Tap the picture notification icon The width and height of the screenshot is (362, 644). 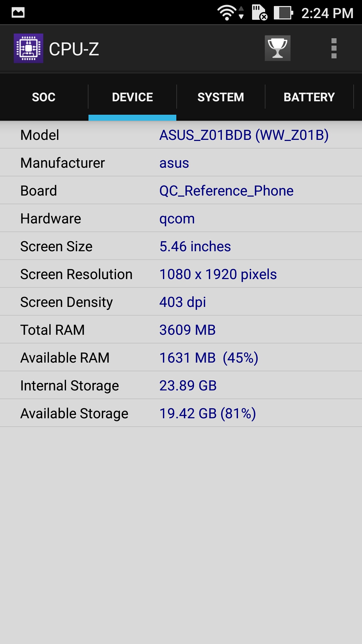pos(18,13)
